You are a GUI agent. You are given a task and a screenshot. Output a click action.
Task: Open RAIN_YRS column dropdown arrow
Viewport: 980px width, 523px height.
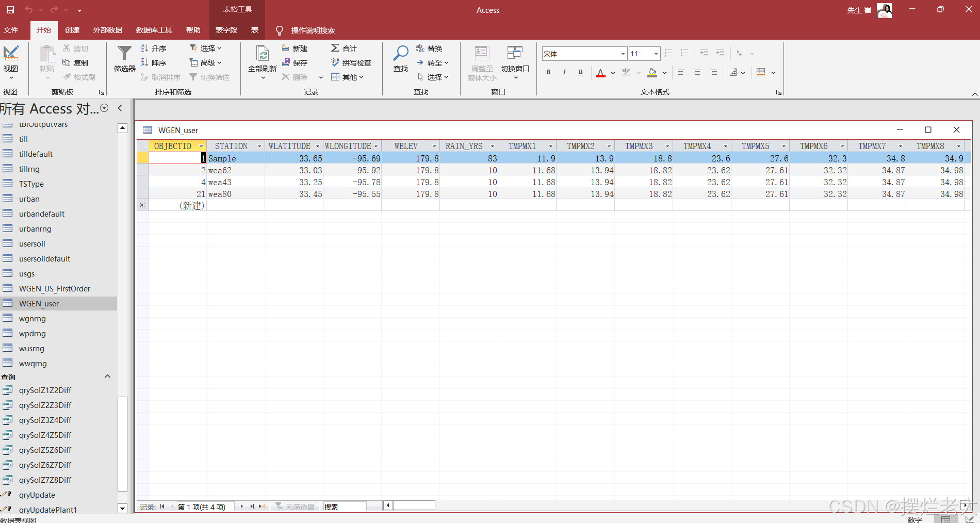(493, 146)
